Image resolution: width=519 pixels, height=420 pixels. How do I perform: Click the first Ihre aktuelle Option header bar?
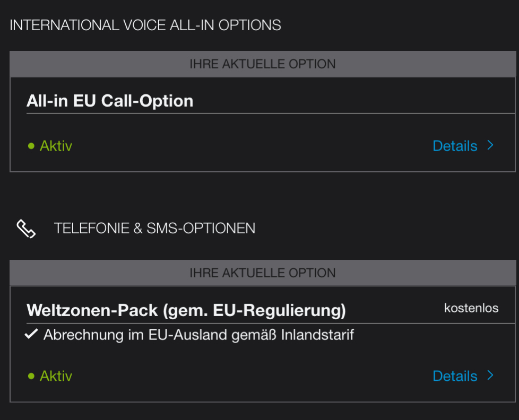[x=263, y=64]
